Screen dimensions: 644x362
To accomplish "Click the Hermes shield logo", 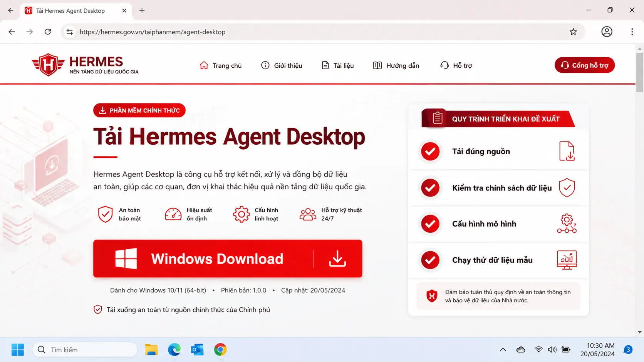I will [x=48, y=65].
